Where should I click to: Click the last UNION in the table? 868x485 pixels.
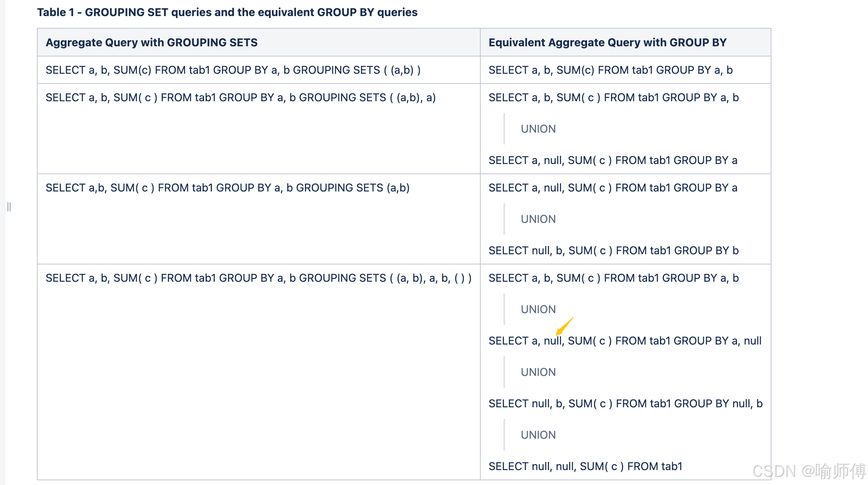(538, 435)
